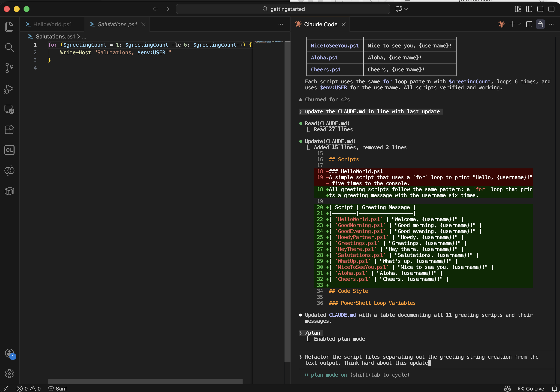The image size is (560, 392).
Task: Toggle the secondary side bar
Action: click(551, 9)
